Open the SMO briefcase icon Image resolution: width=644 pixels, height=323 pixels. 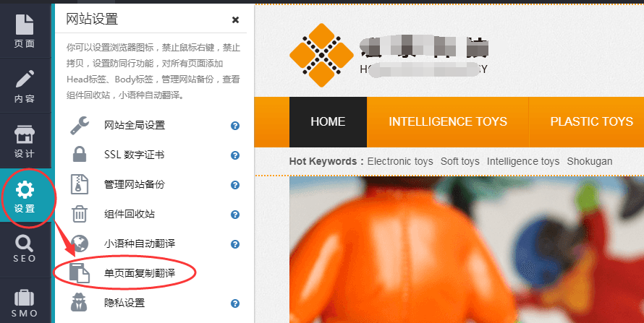click(x=25, y=303)
